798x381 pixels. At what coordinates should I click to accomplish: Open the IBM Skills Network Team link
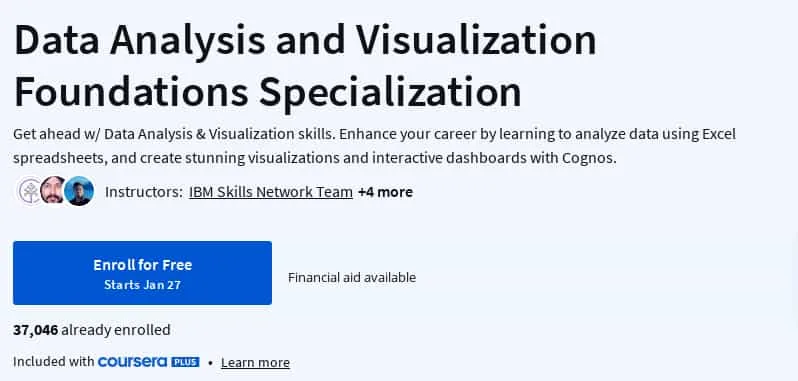point(271,192)
